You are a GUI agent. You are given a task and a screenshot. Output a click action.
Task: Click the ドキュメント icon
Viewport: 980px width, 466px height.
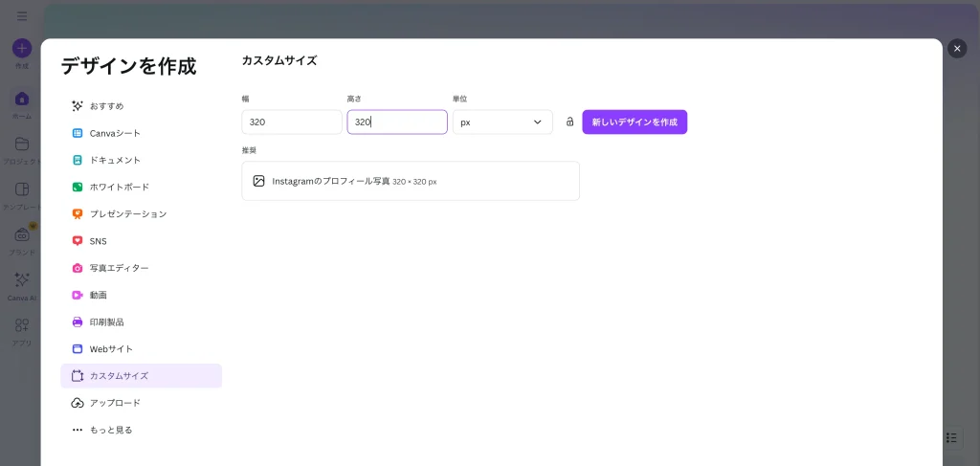tap(78, 160)
